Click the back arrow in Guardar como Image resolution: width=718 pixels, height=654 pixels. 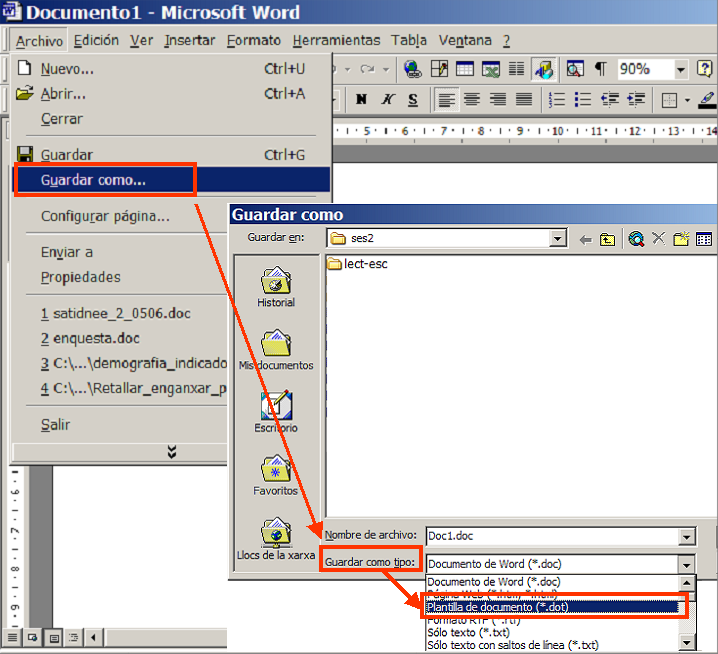pyautogui.click(x=585, y=239)
